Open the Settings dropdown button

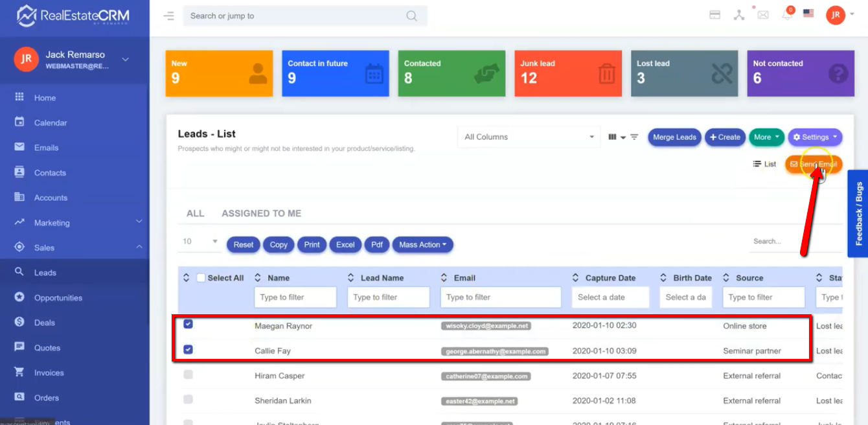[814, 137]
